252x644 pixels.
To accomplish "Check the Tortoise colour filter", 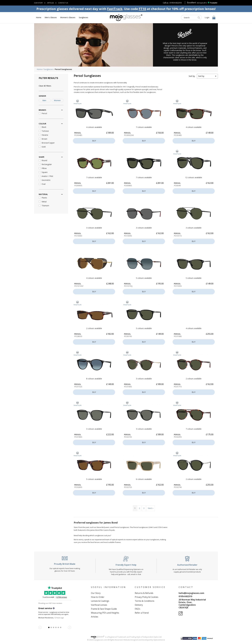I will [x=40, y=131].
